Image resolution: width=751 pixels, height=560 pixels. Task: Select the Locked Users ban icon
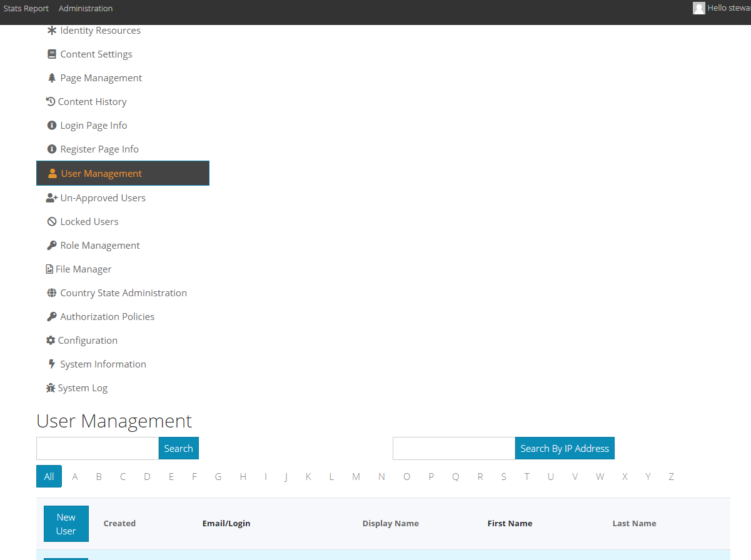[51, 221]
